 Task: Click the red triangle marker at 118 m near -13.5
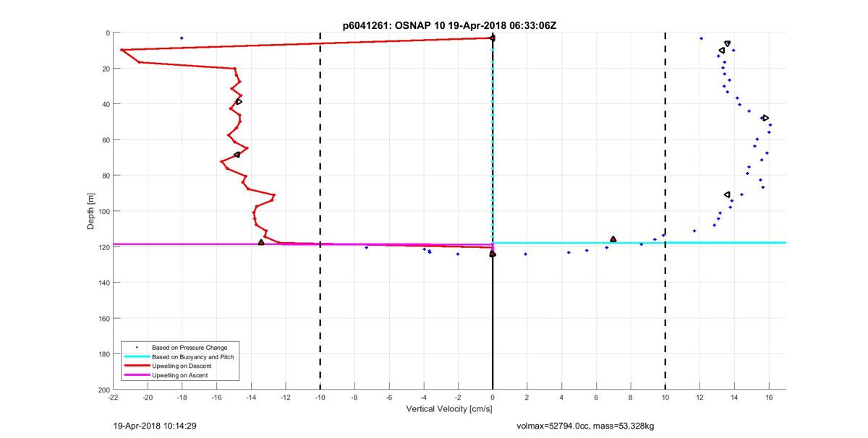261,242
